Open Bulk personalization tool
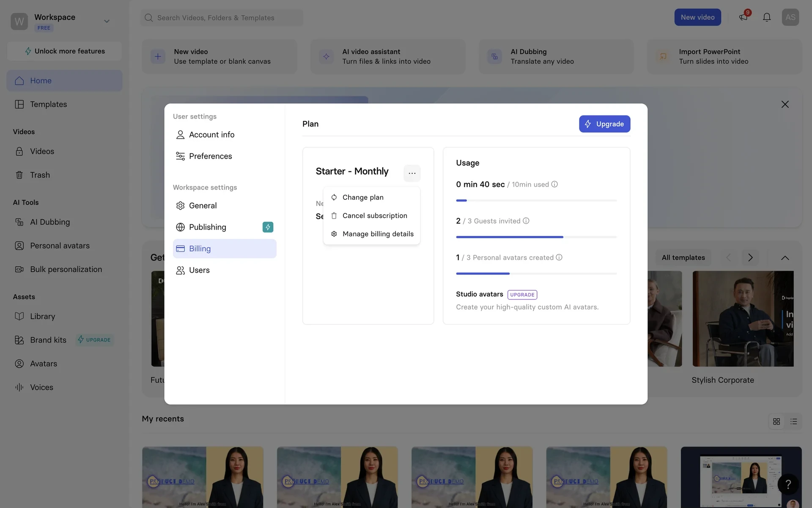 (64, 269)
